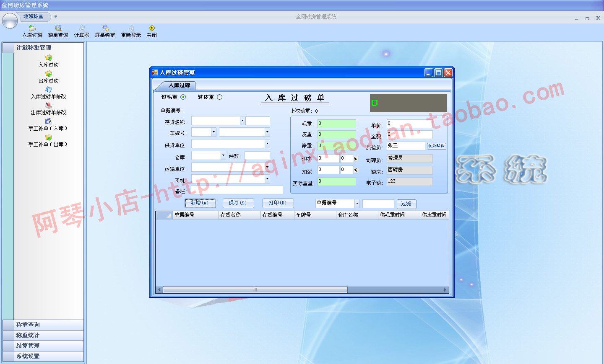The width and height of the screenshot is (604, 364).
Task: Click the 新增(A) button
Action: (x=200, y=203)
